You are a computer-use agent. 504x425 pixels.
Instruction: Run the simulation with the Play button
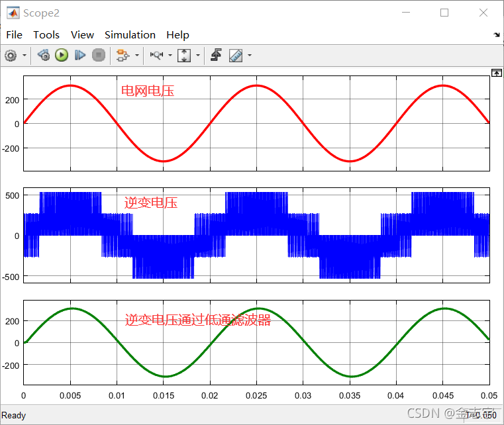62,55
